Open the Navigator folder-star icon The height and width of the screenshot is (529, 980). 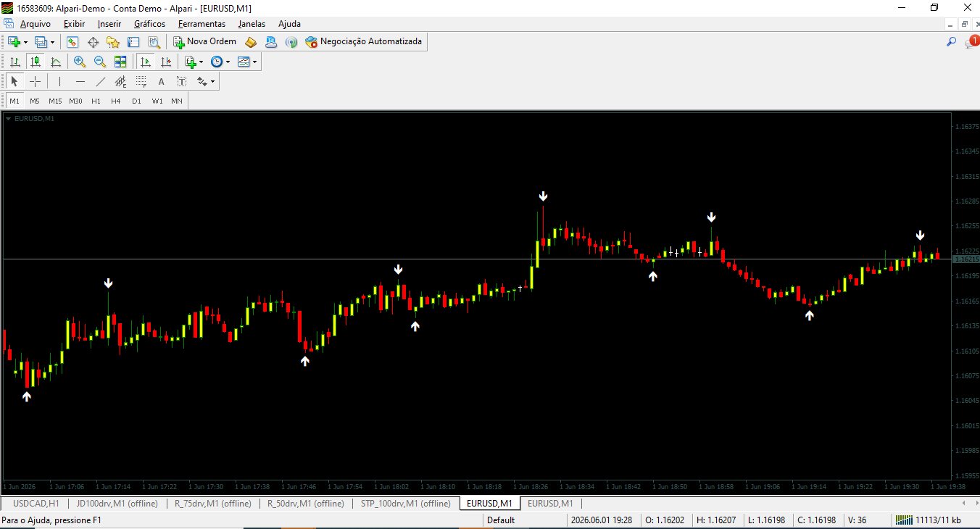pos(113,42)
